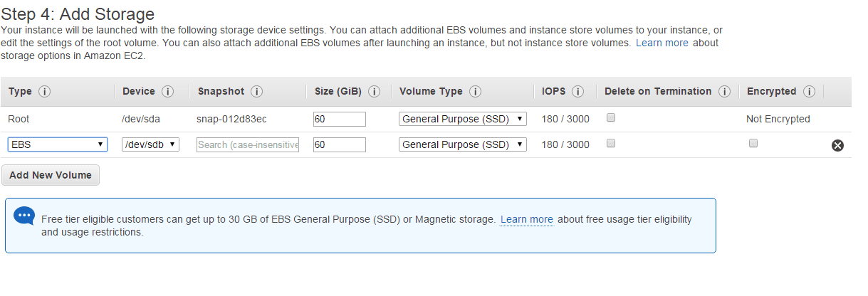Image resolution: width=868 pixels, height=296 pixels.
Task: Open EBS row's Volume Type dropdown
Action: point(463,144)
